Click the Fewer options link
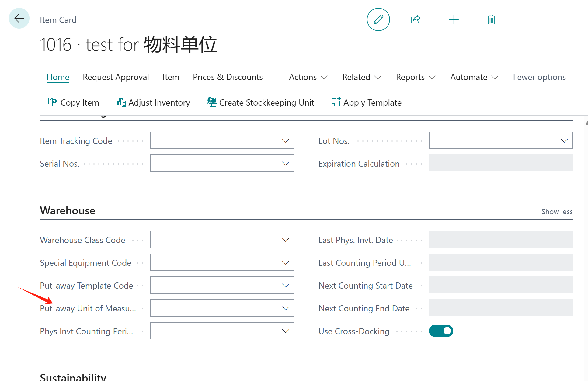The width and height of the screenshot is (588, 381). point(539,77)
